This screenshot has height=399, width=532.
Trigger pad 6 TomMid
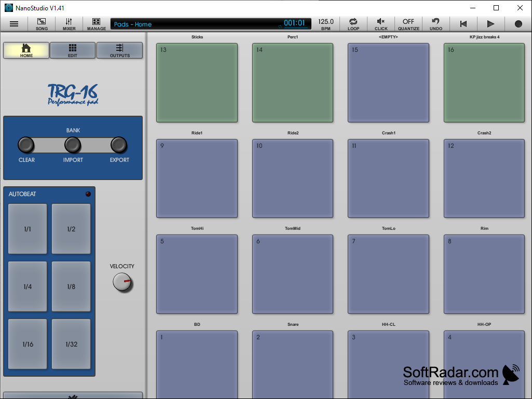293,274
